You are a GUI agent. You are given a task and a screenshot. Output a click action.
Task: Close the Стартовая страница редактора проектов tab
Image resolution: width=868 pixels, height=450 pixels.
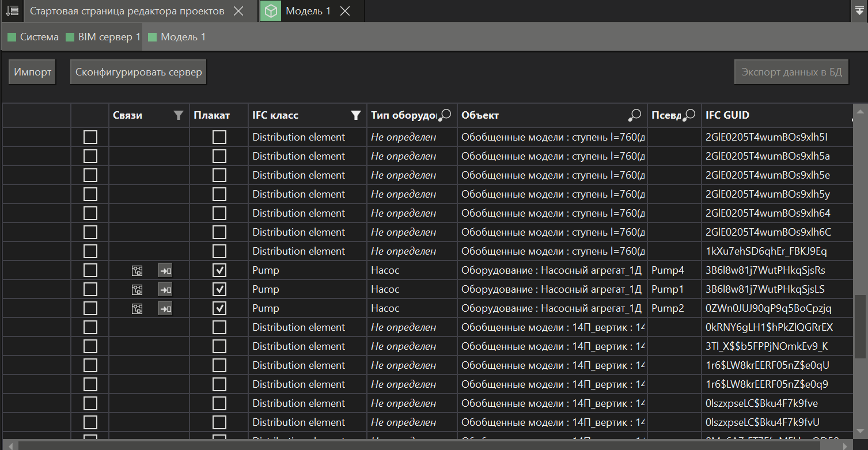[239, 11]
